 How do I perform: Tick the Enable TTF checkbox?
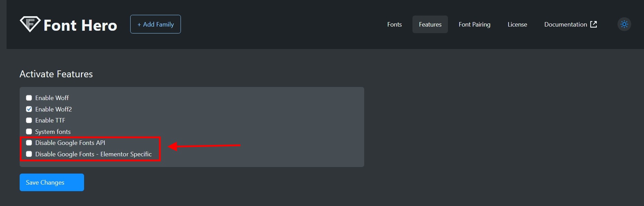click(29, 120)
